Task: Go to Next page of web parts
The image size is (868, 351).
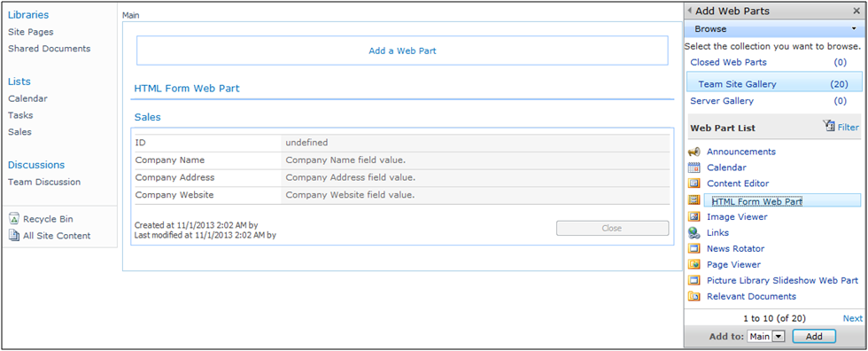Action: pyautogui.click(x=852, y=318)
